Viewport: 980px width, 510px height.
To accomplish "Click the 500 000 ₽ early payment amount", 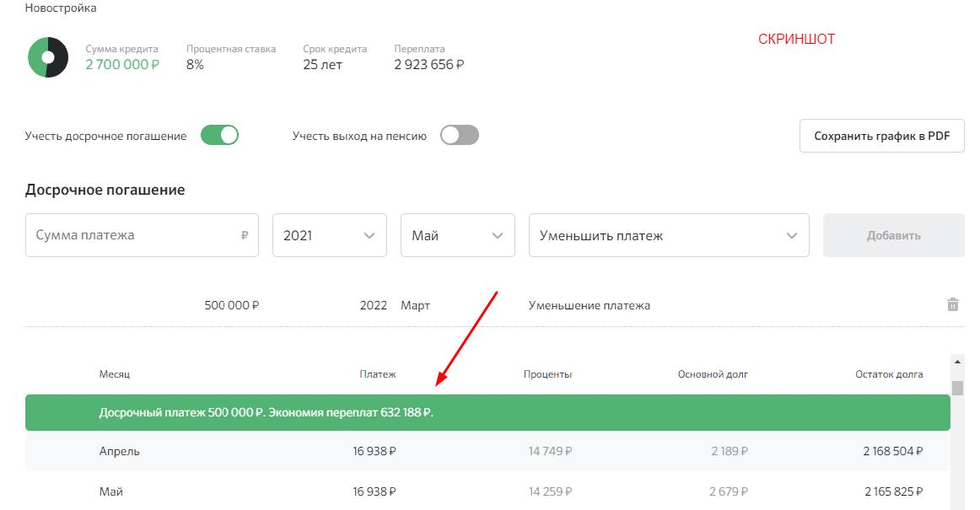I will click(x=232, y=306).
